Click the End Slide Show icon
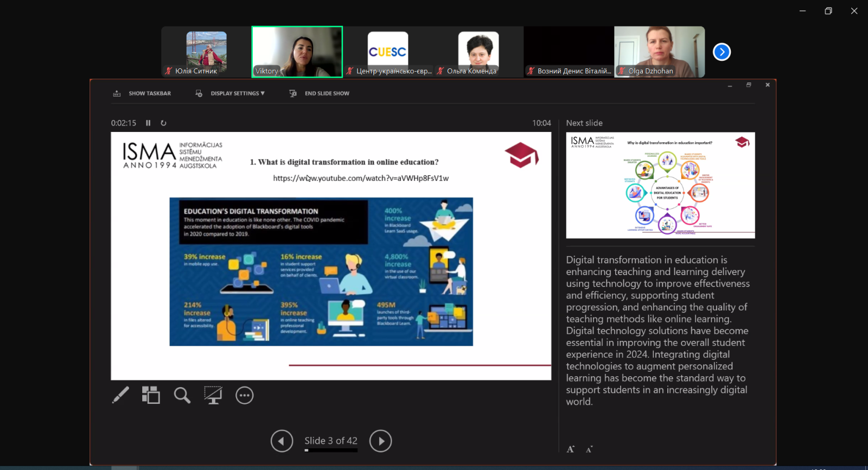Image resolution: width=868 pixels, height=470 pixels. click(x=293, y=93)
